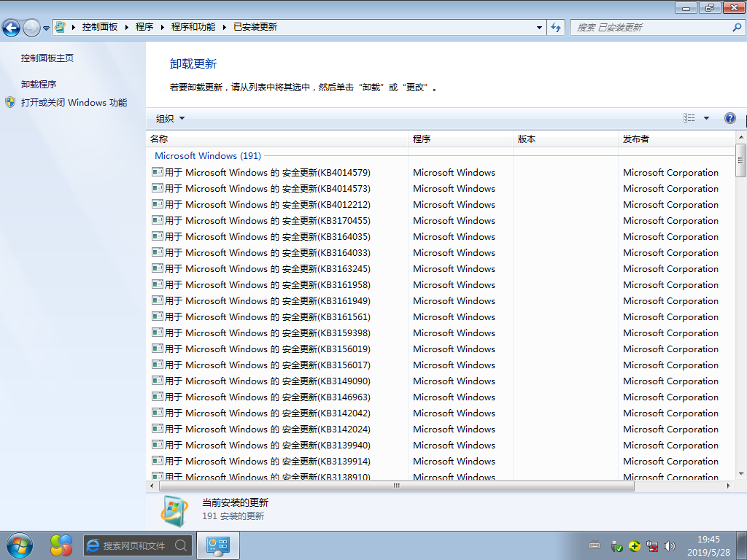Click icon of update KB3161949
747x560 pixels.
point(158,300)
